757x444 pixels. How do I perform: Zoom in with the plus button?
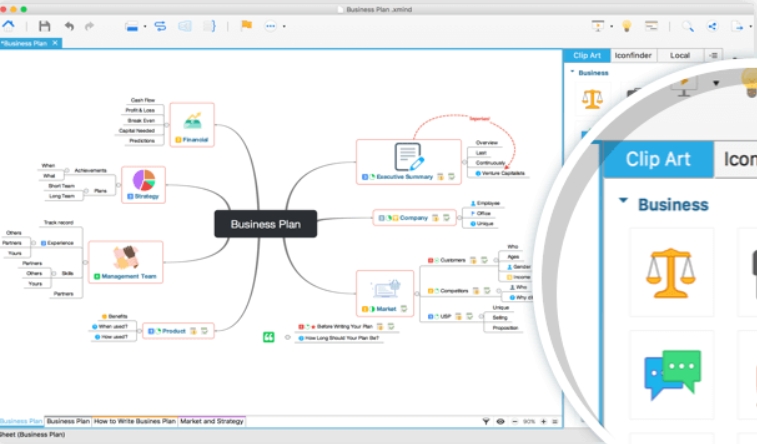[544, 421]
